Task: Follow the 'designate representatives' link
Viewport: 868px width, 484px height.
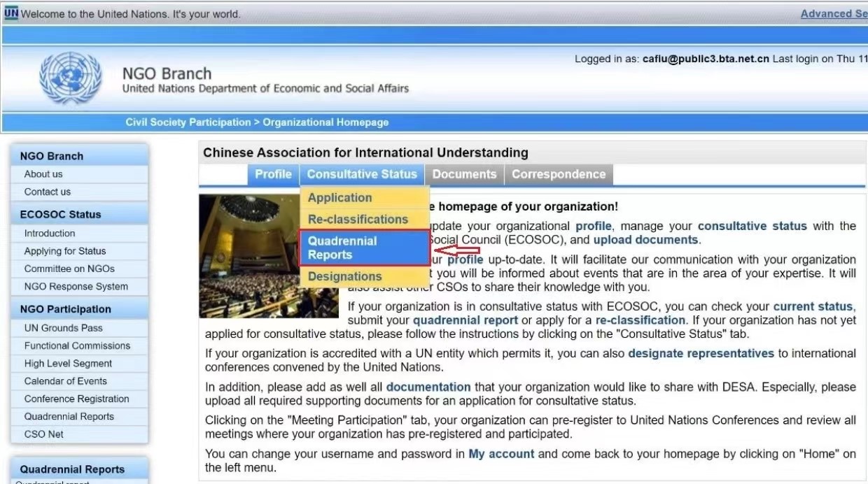Action: [701, 353]
